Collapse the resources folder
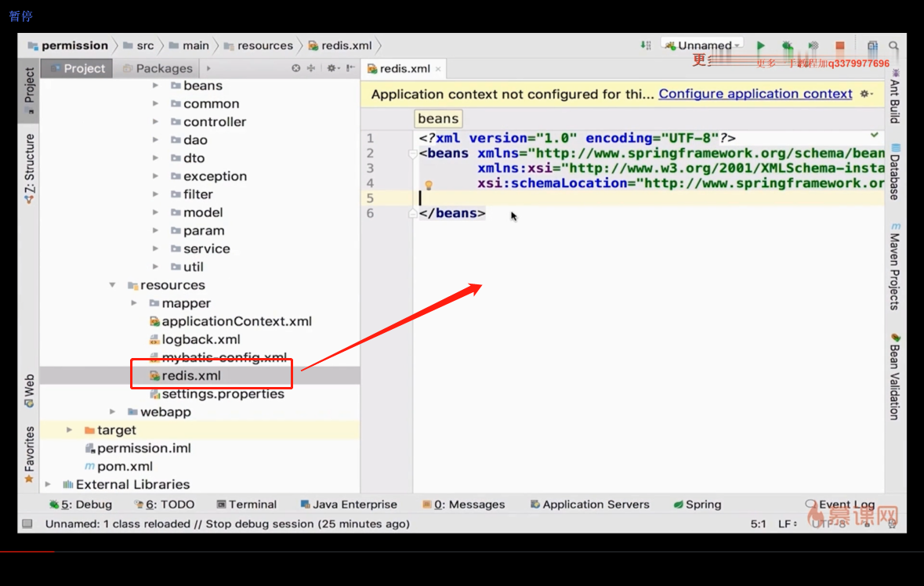 point(112,285)
